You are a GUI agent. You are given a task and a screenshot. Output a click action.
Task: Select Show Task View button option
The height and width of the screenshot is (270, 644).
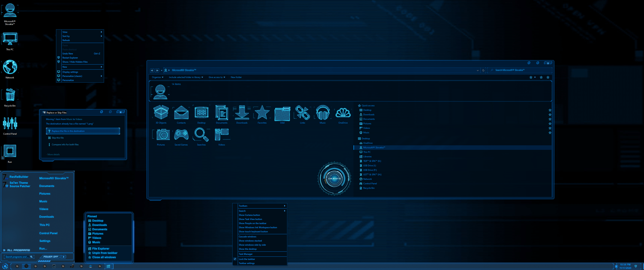(250, 219)
